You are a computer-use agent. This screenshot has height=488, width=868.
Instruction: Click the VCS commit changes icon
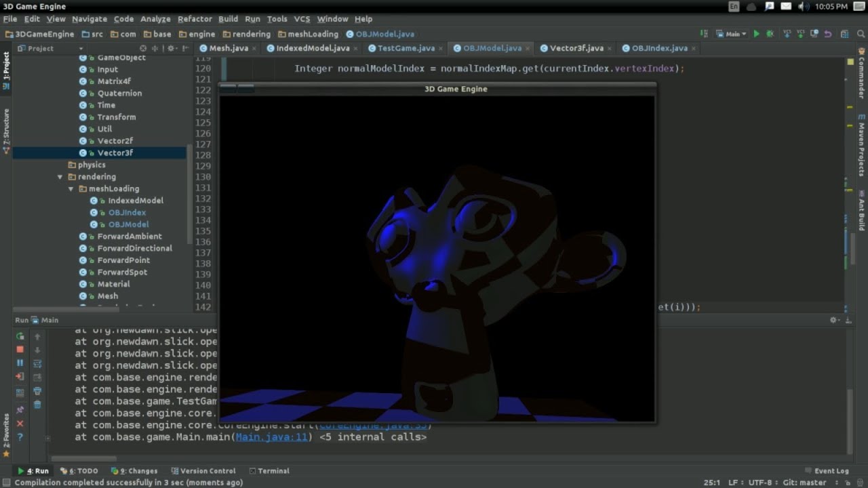pos(801,34)
